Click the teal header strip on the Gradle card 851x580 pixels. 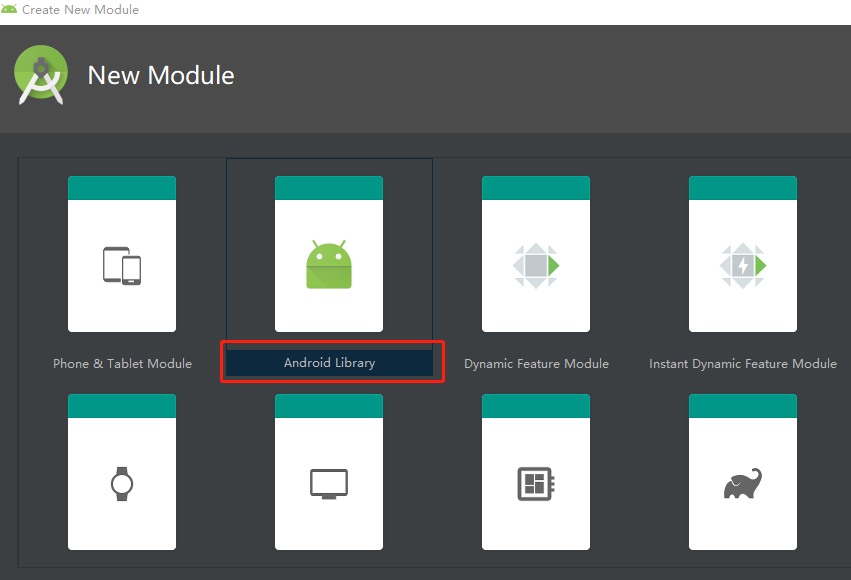[743, 404]
